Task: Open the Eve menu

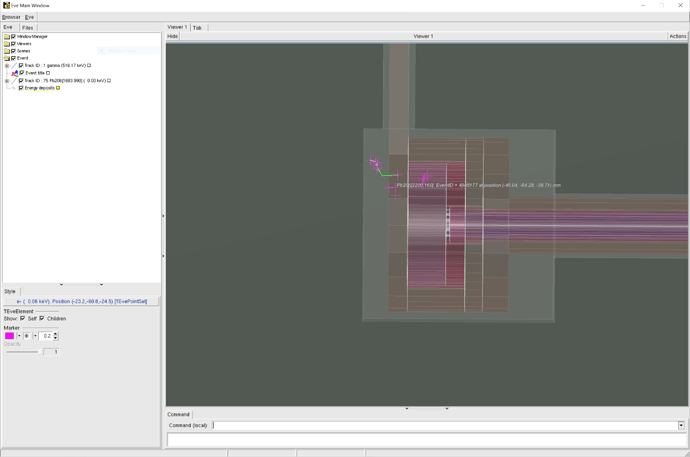Action: (x=29, y=17)
